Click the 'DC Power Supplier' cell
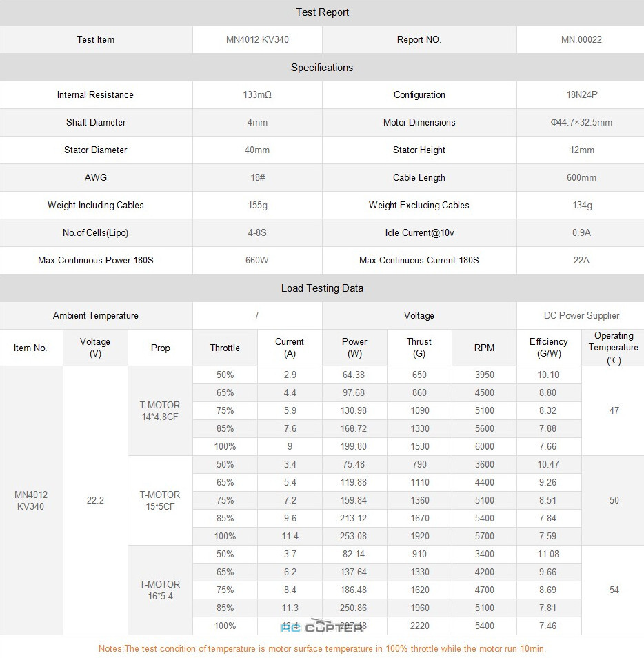This screenshot has width=644, height=658. 581,316
